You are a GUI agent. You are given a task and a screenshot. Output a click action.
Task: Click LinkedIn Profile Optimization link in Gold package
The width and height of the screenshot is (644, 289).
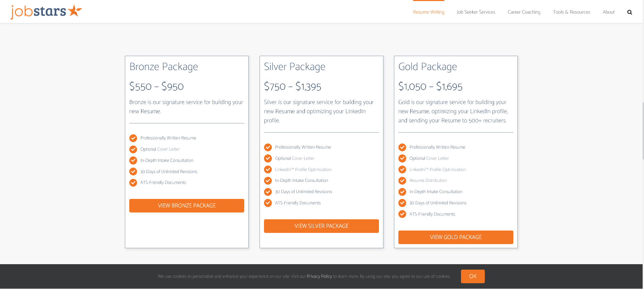click(x=437, y=170)
